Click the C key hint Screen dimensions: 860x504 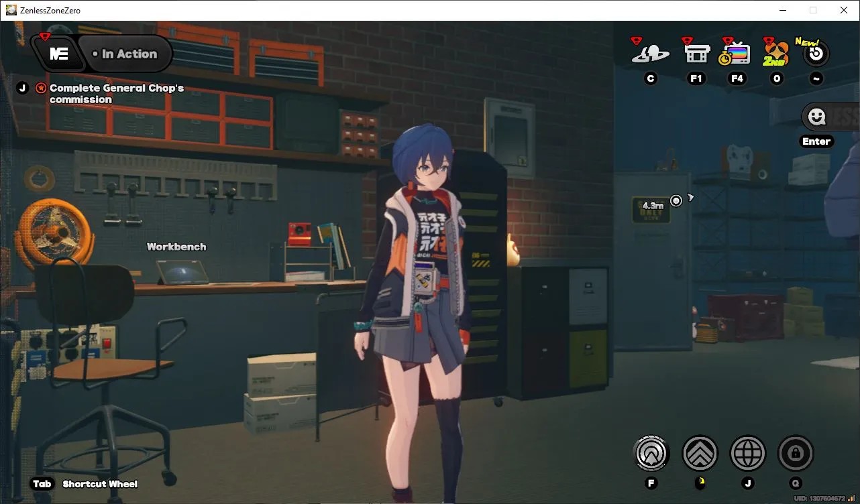click(x=650, y=78)
